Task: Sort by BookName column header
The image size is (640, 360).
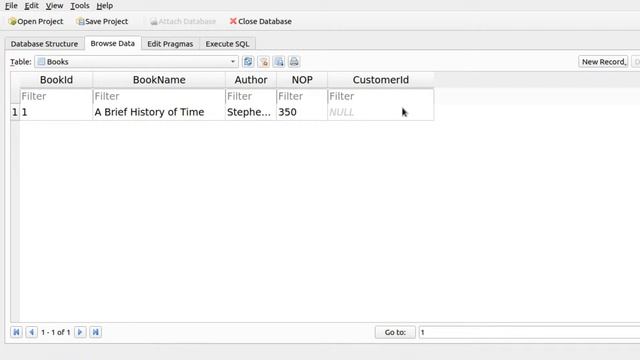Action: [159, 80]
